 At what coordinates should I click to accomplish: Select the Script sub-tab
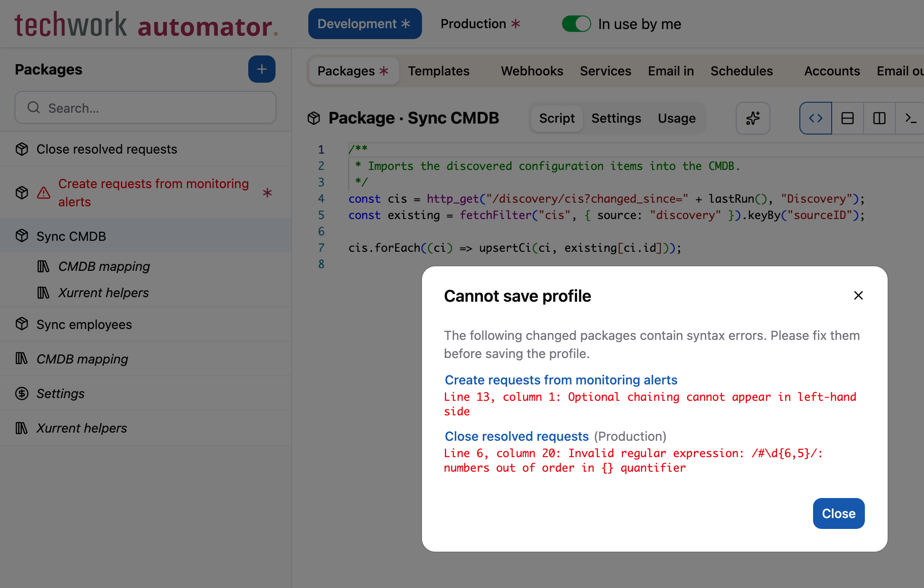pos(557,118)
